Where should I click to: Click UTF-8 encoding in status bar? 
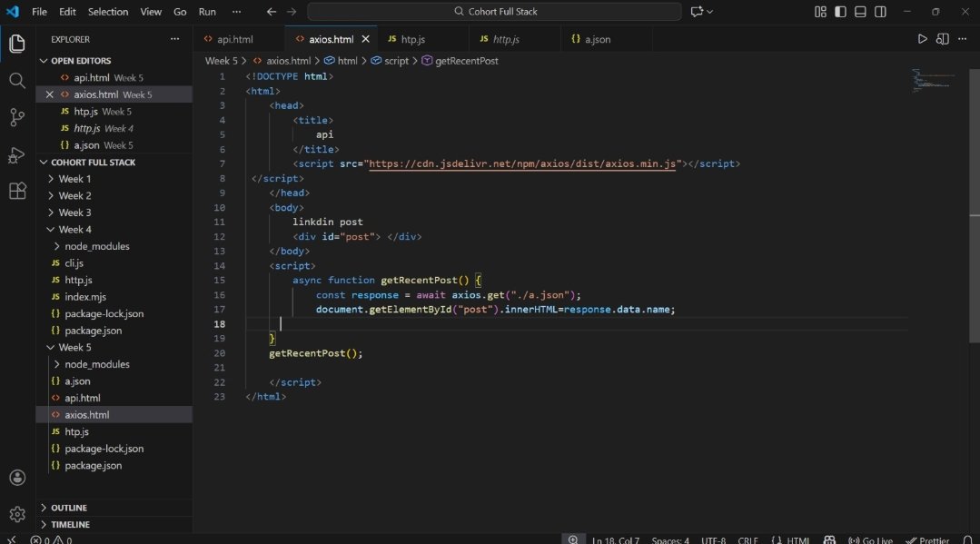coord(713,539)
